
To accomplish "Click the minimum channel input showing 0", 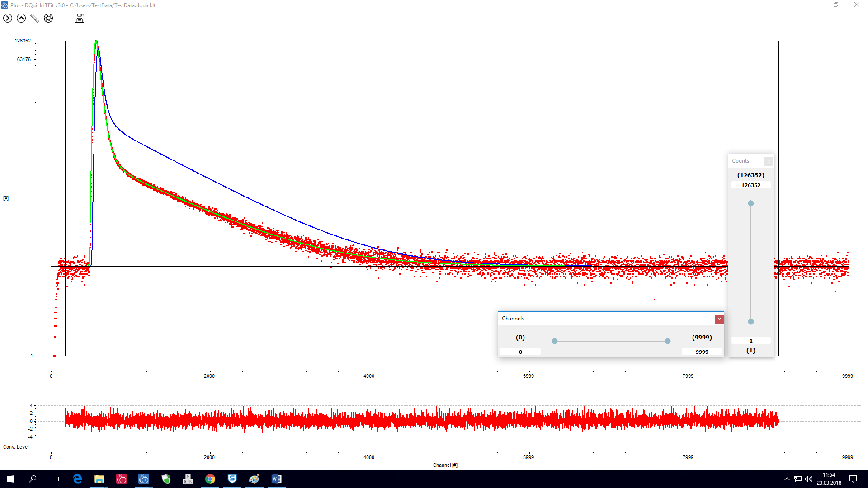I will tap(520, 352).
